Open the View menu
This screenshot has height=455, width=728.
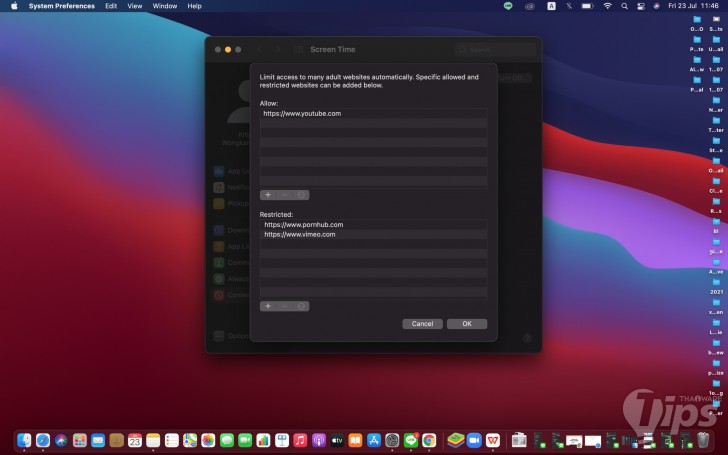click(135, 6)
